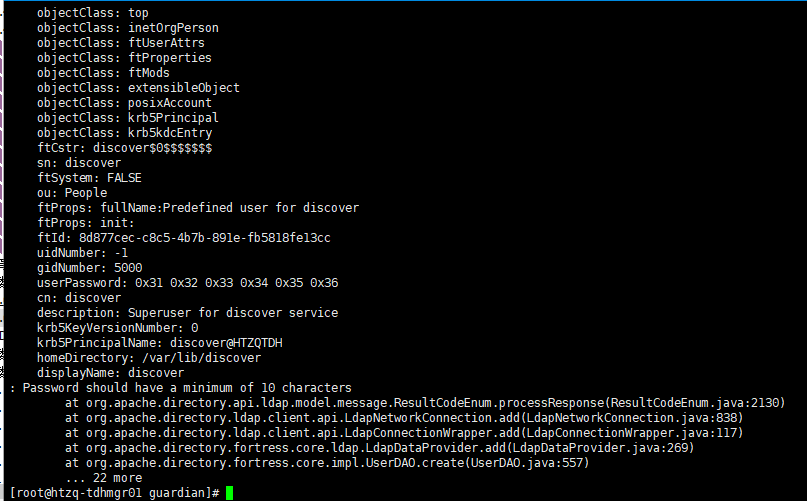The width and height of the screenshot is (807, 501).
Task: Click the UserDAO.create stack trace line
Action: coord(327,463)
